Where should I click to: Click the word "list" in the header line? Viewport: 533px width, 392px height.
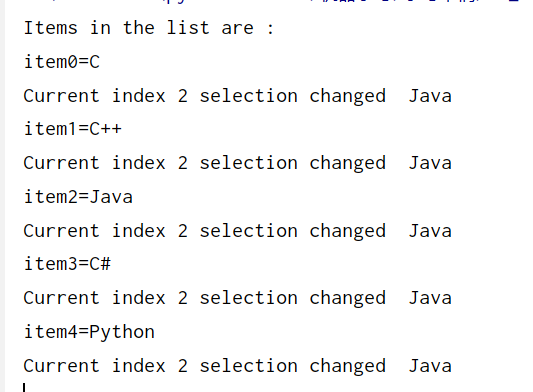[x=188, y=28]
